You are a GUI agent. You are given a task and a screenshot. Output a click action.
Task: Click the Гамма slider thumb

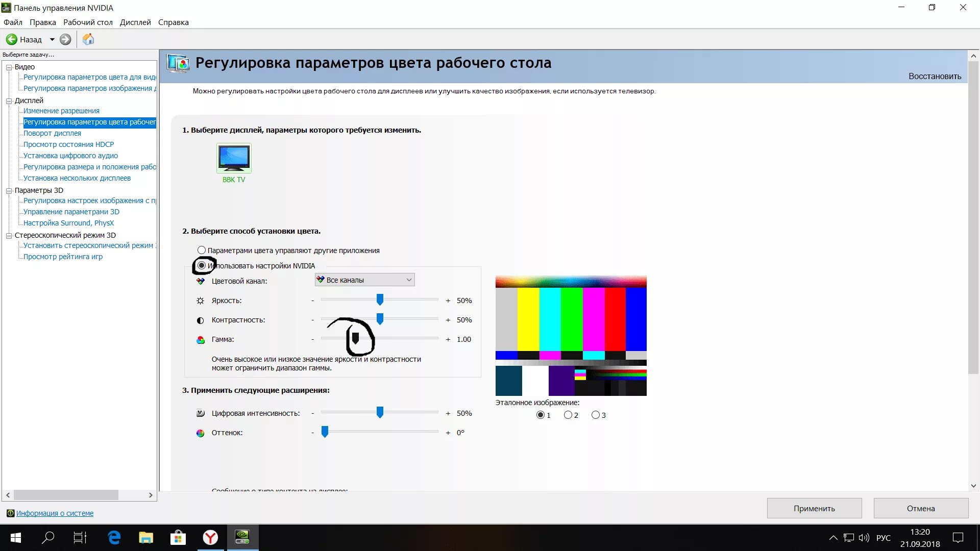356,338
